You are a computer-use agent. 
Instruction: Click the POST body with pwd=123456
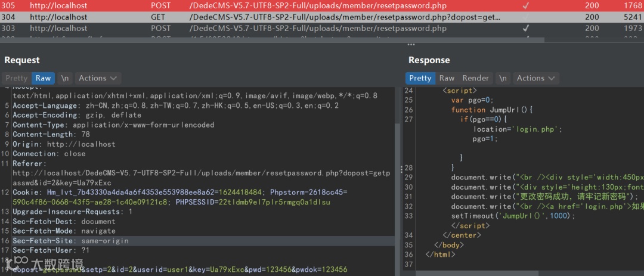[180, 269]
